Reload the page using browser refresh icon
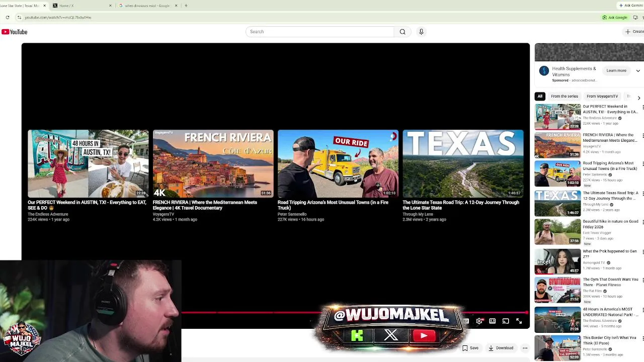This screenshot has height=362, width=644. [8, 18]
